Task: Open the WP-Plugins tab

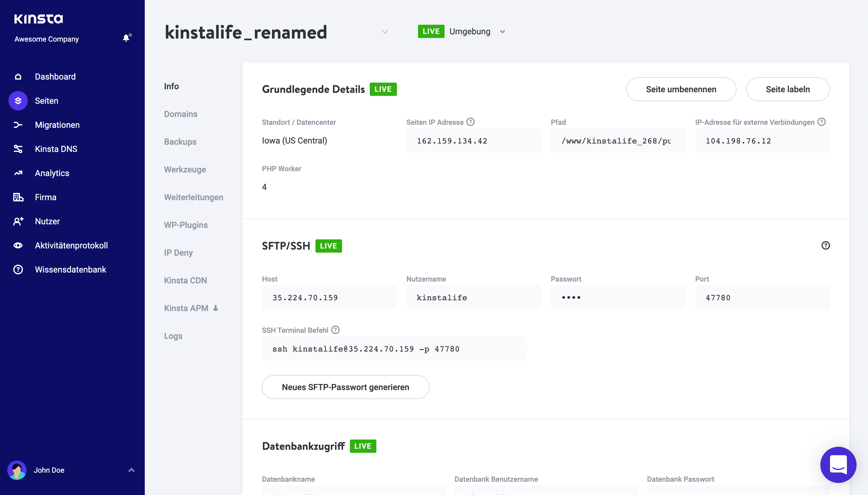Action: click(186, 225)
